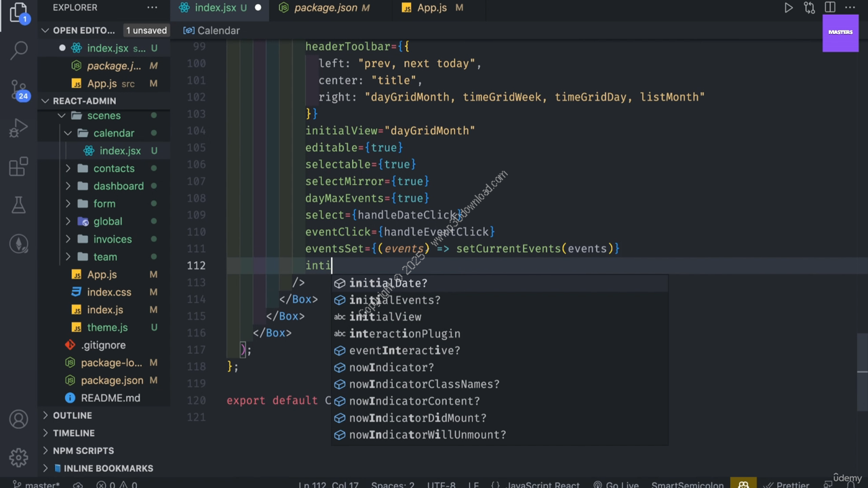Open changes compare icon in editor toolbar
Screen dimensions: 868x488
809,8
